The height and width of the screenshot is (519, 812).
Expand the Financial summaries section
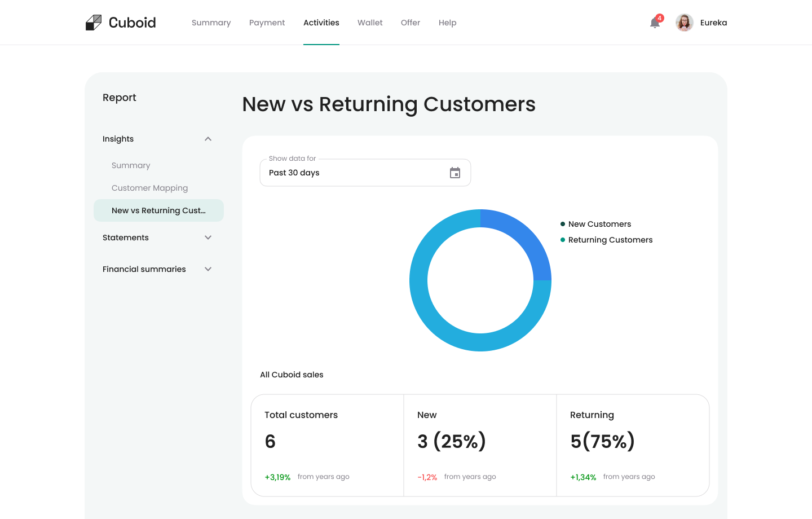[x=208, y=269]
